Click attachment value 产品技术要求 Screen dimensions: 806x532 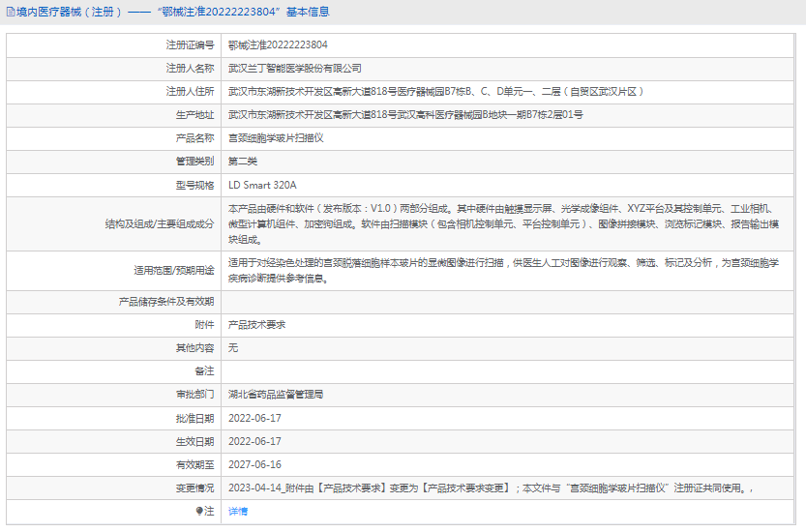click(x=256, y=325)
